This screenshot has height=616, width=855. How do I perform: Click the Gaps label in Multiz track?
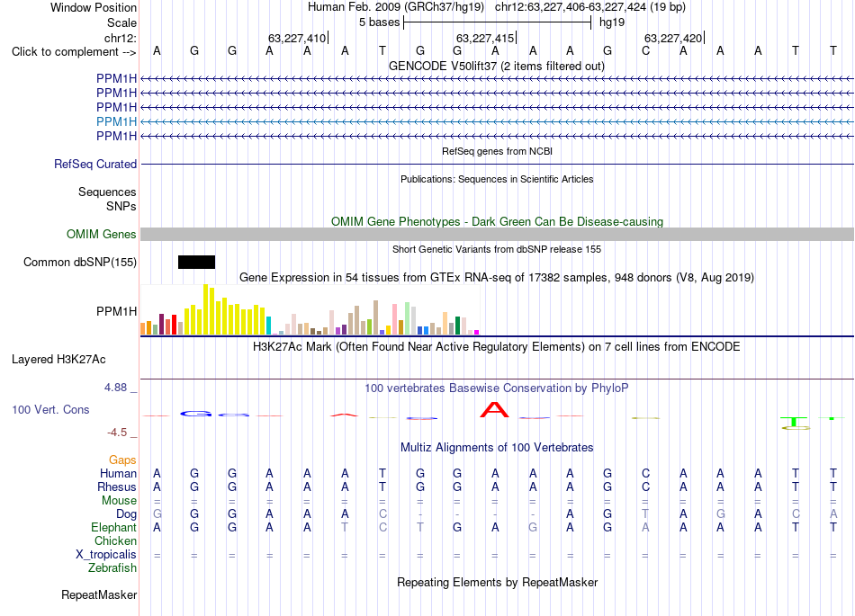(122, 460)
